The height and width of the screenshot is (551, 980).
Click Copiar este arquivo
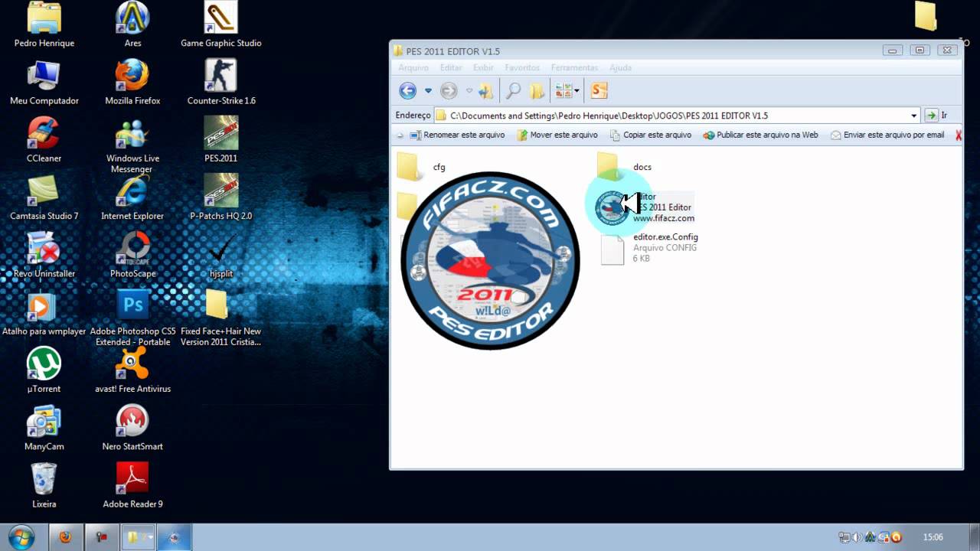click(651, 135)
